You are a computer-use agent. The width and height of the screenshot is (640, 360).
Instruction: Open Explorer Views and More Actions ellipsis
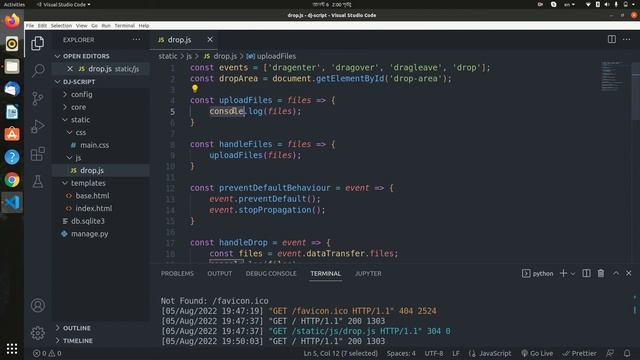tap(136, 40)
